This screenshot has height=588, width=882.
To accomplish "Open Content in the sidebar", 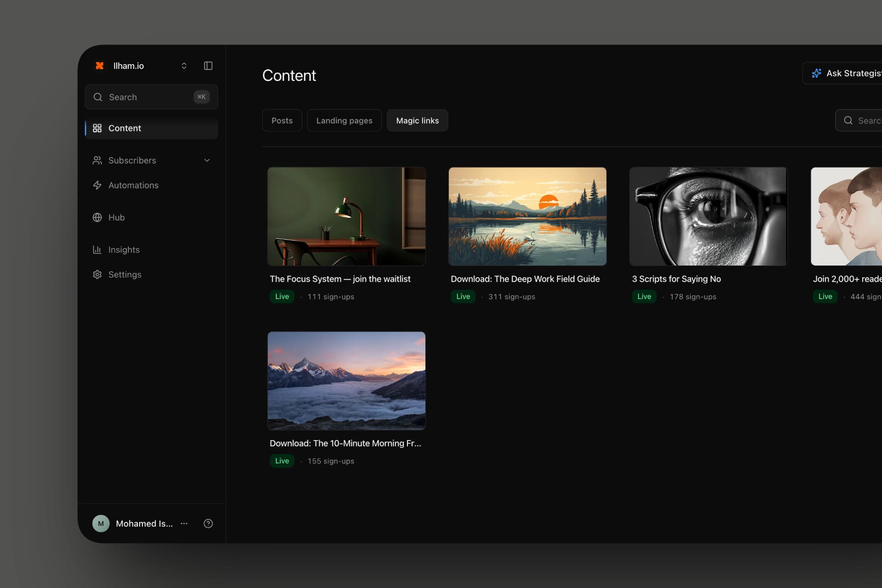I will (x=152, y=128).
